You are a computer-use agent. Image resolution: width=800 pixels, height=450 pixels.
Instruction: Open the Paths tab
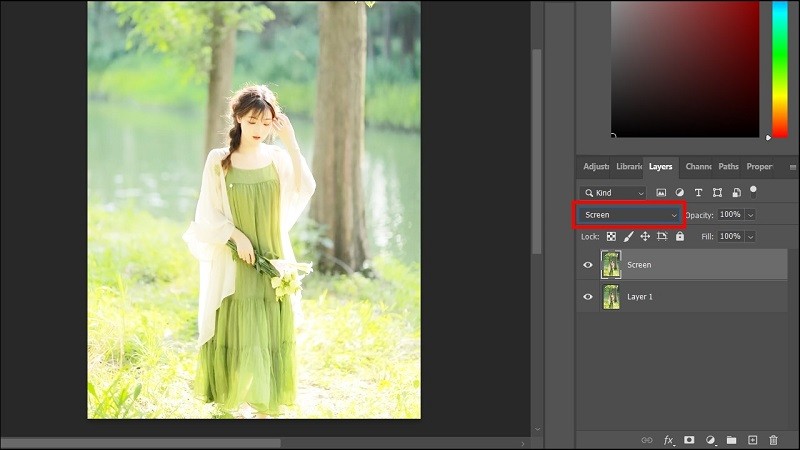tap(728, 167)
